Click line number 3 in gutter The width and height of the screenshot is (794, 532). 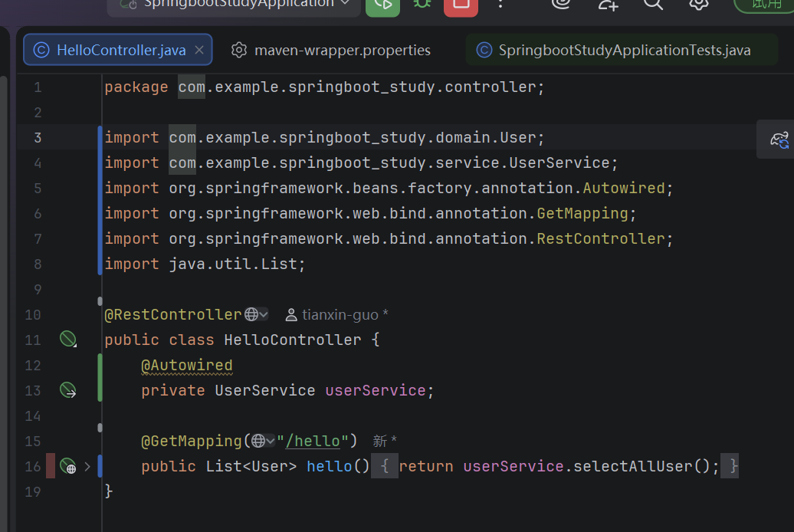pos(38,137)
